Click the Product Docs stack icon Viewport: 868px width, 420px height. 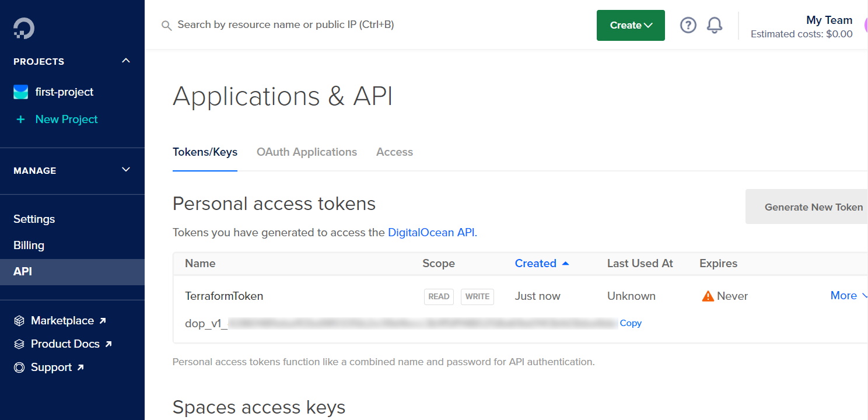coord(20,344)
